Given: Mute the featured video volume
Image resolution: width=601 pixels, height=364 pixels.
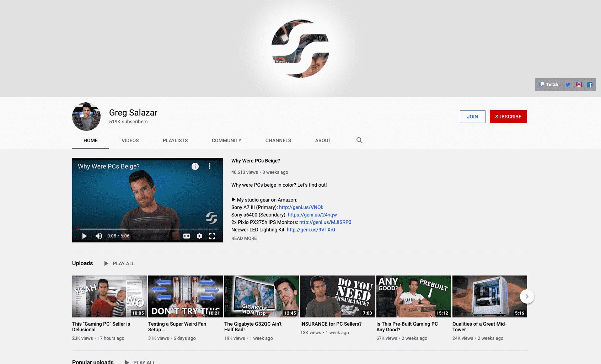Looking at the screenshot, I should click(99, 236).
